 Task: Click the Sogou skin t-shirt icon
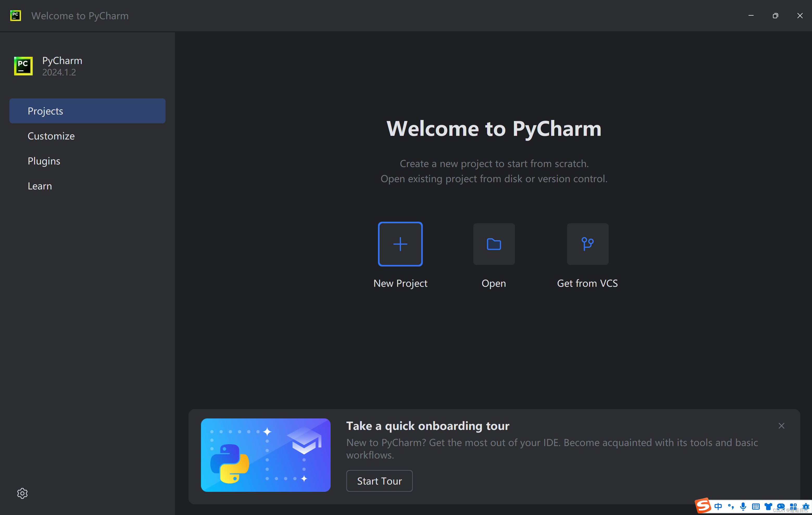pos(768,507)
